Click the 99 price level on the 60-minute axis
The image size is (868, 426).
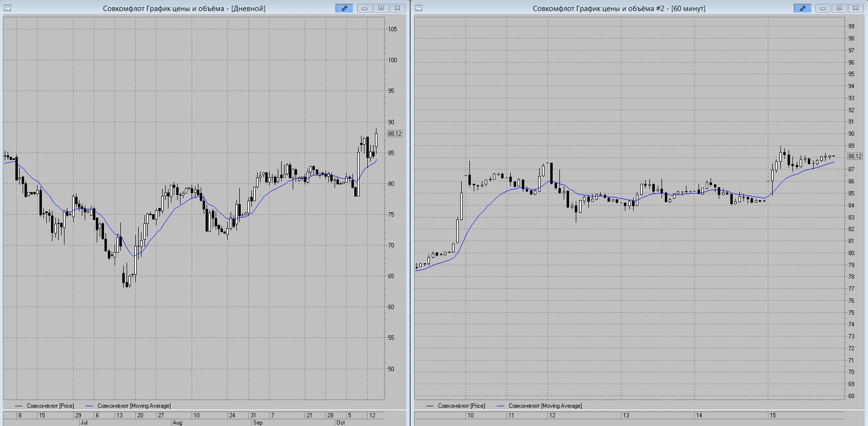[x=852, y=26]
